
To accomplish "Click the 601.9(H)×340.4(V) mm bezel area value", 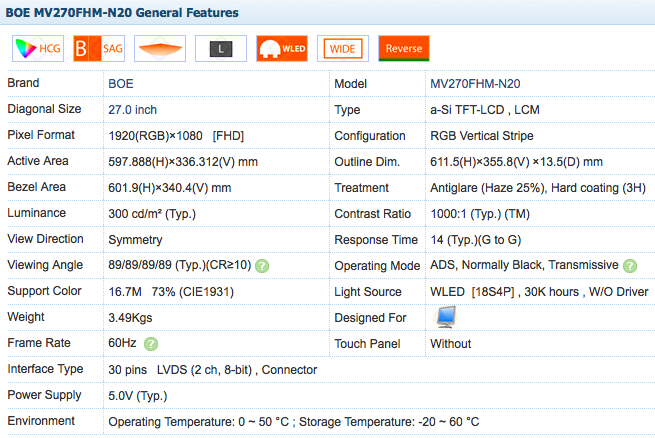I will [x=170, y=188].
